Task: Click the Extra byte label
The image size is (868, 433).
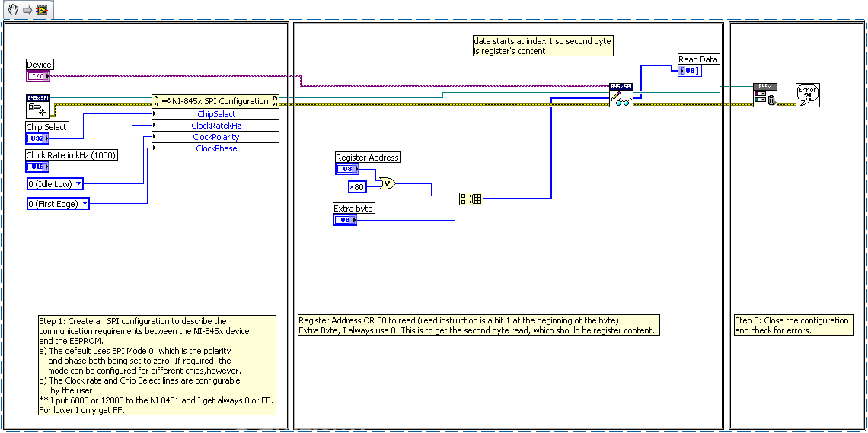Action: tap(354, 209)
